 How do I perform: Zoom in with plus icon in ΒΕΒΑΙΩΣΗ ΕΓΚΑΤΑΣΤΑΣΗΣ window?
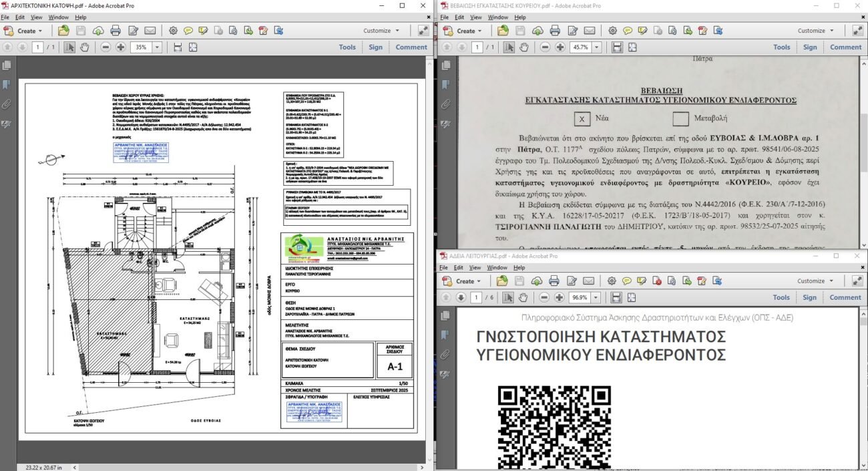[x=560, y=47]
